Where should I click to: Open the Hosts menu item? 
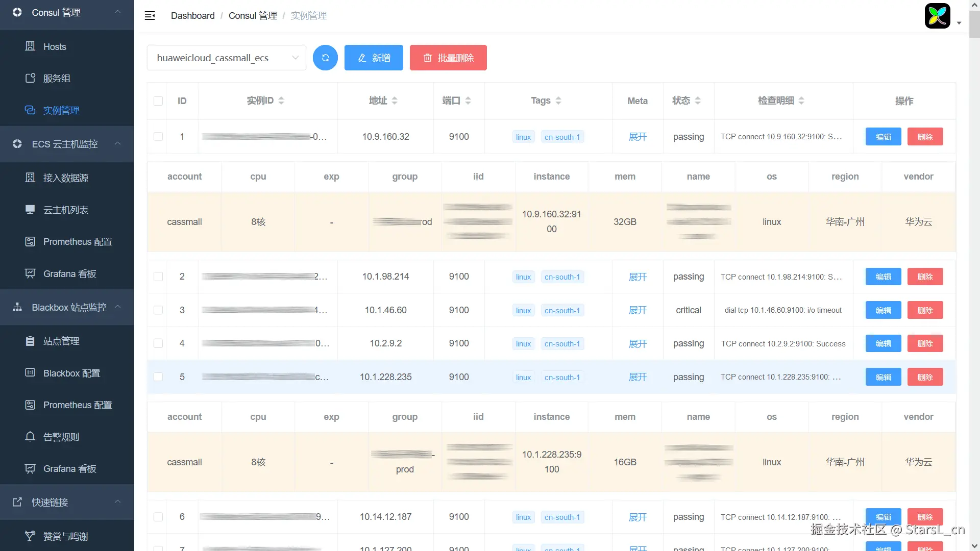pos(55,46)
